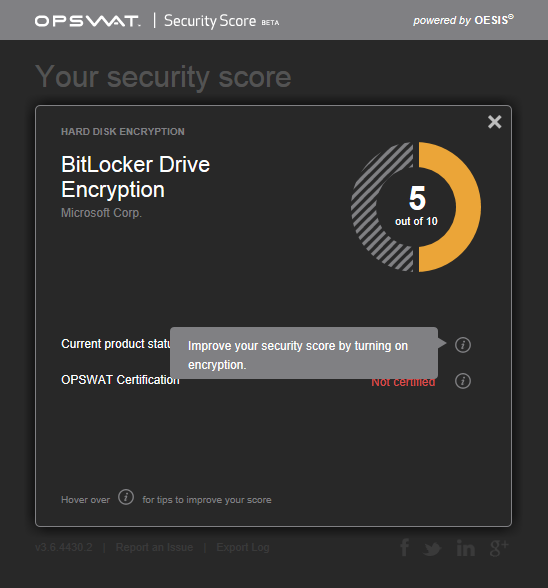Open the Twitter share icon
Viewport: 548px width, 588px height.
coord(432,549)
